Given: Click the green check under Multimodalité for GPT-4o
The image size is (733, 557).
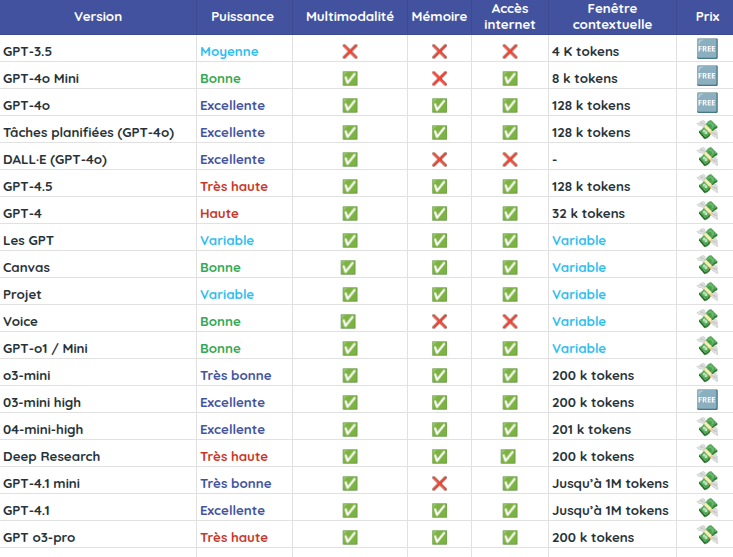Looking at the screenshot, I should point(350,105).
